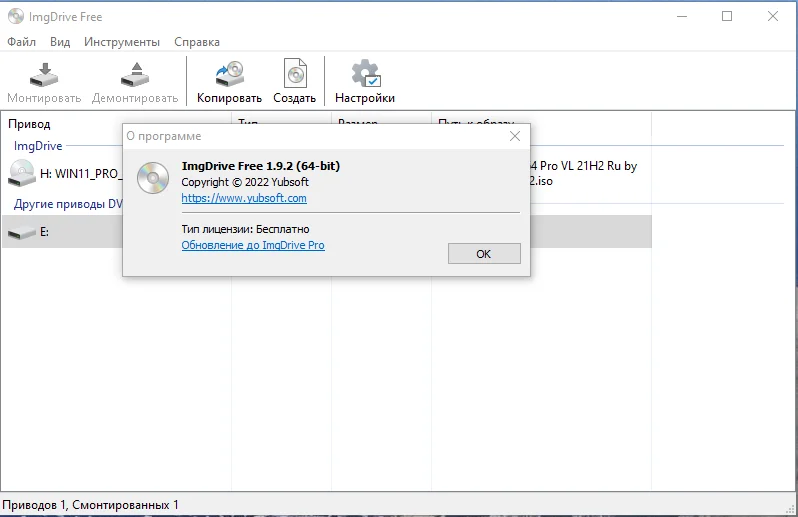The image size is (798, 517).
Task: Click the status bar text Приводов 1
Action: point(90,505)
